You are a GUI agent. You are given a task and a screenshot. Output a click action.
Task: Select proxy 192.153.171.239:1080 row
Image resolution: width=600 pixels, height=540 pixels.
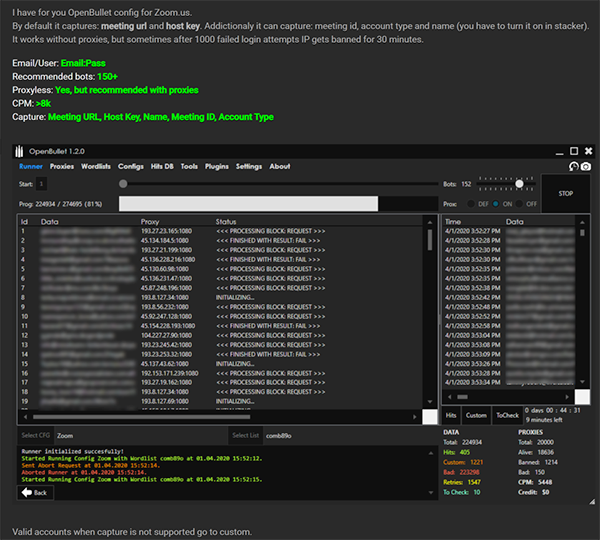[x=220, y=374]
